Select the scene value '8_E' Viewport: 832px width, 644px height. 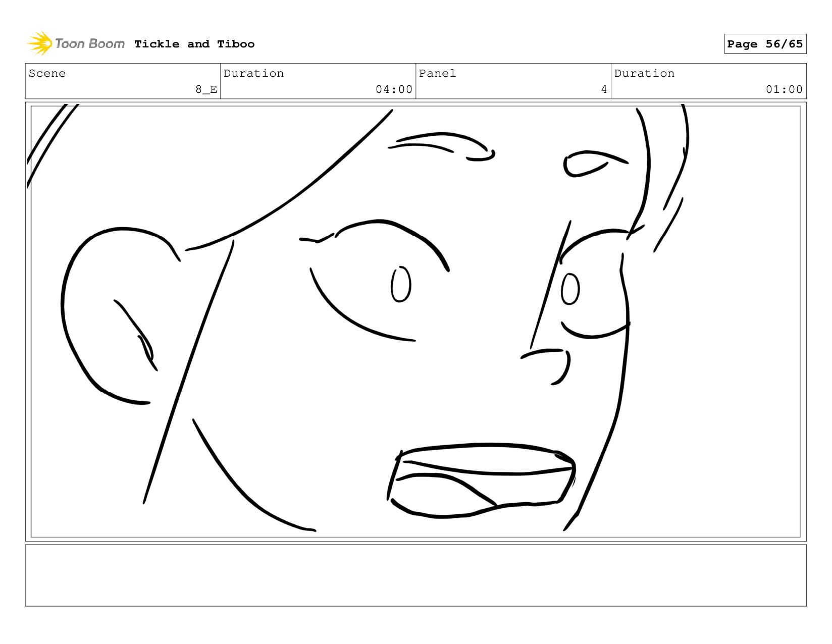pyautogui.click(x=206, y=89)
